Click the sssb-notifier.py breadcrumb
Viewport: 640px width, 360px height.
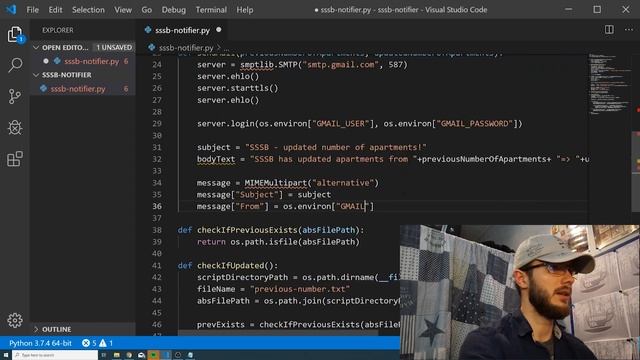[x=186, y=47]
